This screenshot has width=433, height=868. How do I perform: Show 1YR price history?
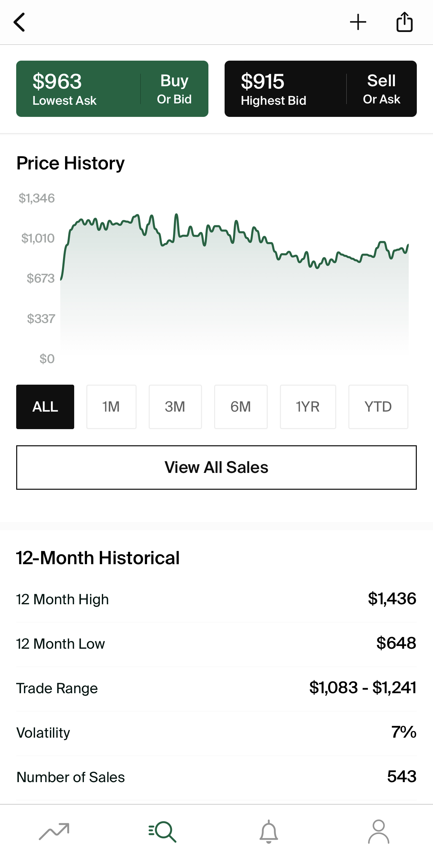308,407
